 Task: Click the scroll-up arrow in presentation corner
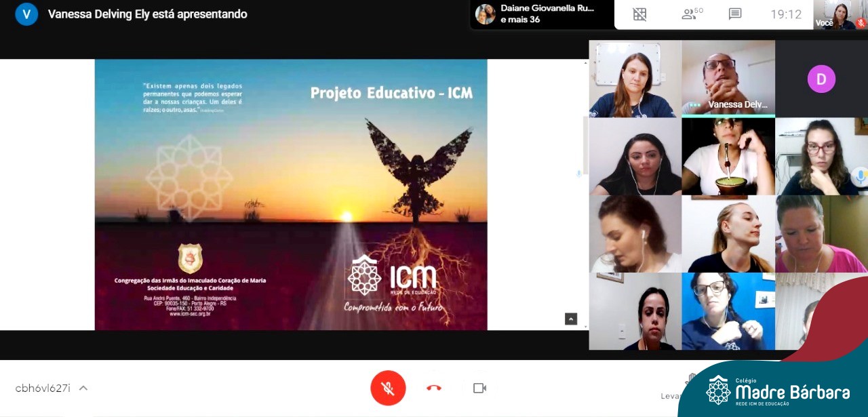point(571,319)
